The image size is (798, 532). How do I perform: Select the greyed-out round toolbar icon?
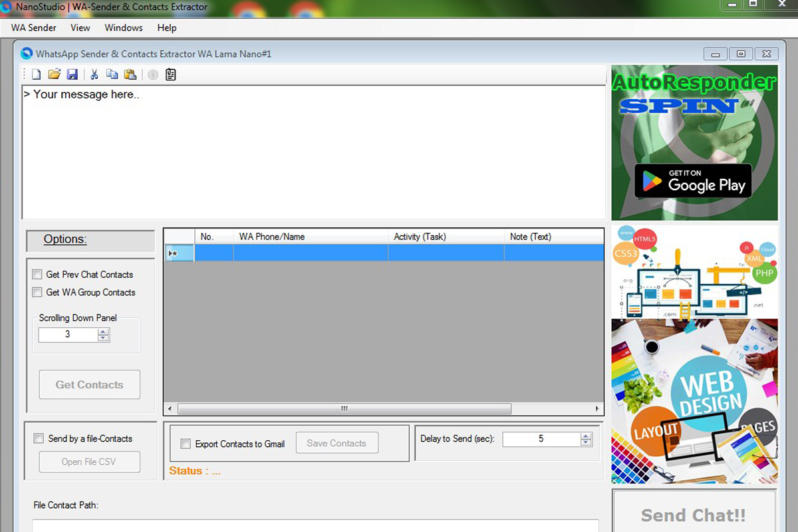click(x=153, y=74)
